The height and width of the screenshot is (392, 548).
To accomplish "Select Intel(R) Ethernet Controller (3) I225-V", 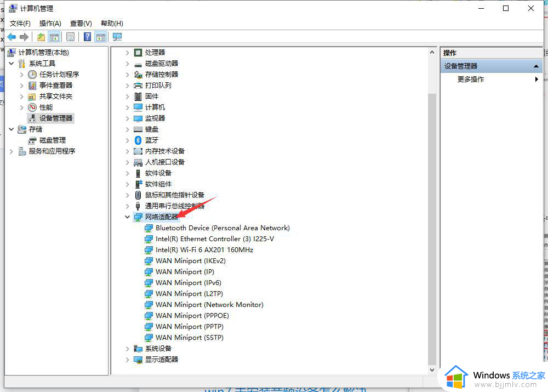I will coord(215,239).
